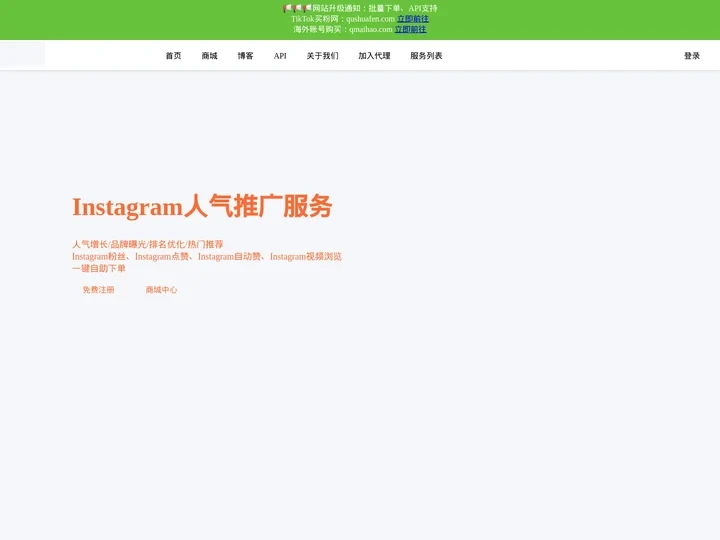Click the megaphone icons in announcement banner
Viewport: 720px width, 540px height.
(297, 8)
